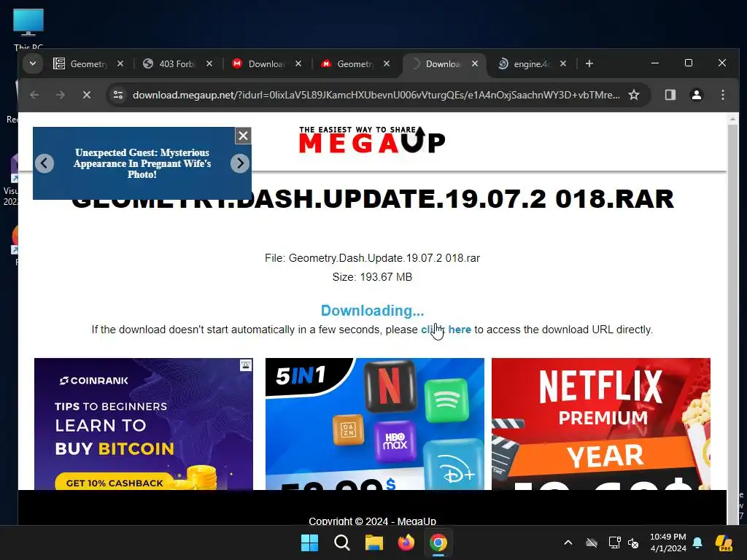The image size is (747, 560).
Task: Select This PC desktop icon
Action: pos(28,28)
